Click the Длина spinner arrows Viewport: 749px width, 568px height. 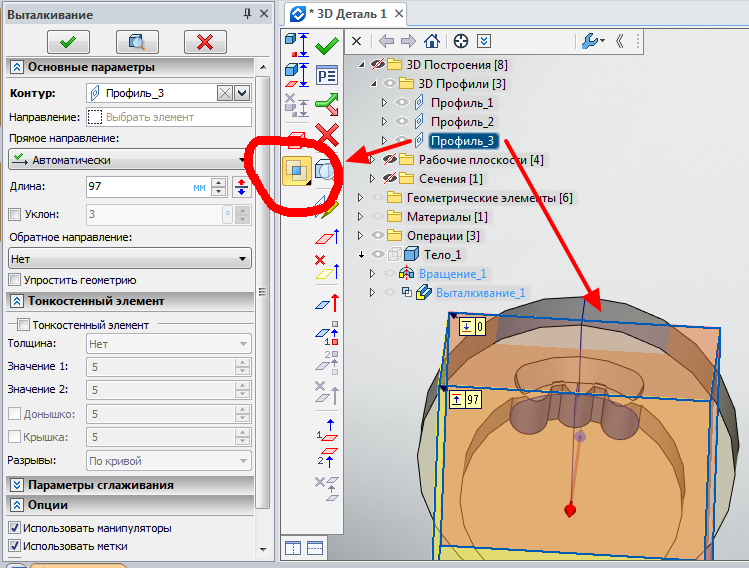pyautogui.click(x=219, y=187)
